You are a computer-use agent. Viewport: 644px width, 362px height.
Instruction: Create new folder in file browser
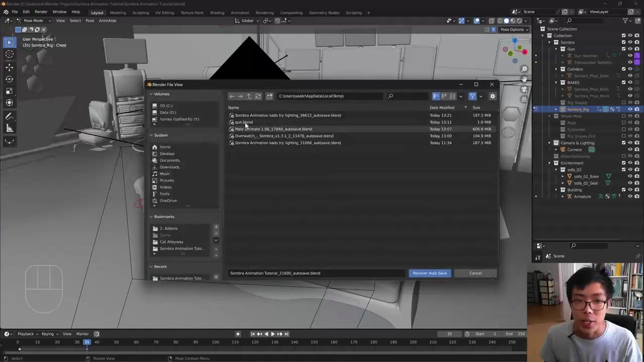pyautogui.click(x=270, y=96)
